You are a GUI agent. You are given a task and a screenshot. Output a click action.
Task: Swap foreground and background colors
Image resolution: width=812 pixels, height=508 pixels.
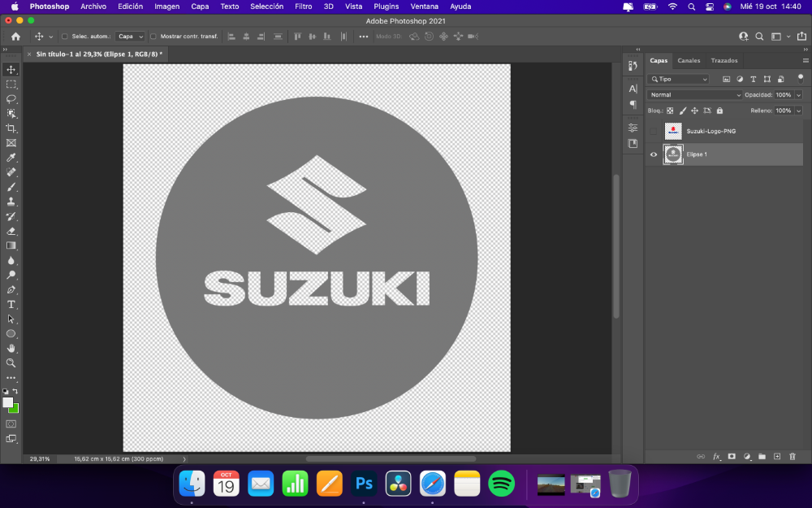pyautogui.click(x=15, y=392)
